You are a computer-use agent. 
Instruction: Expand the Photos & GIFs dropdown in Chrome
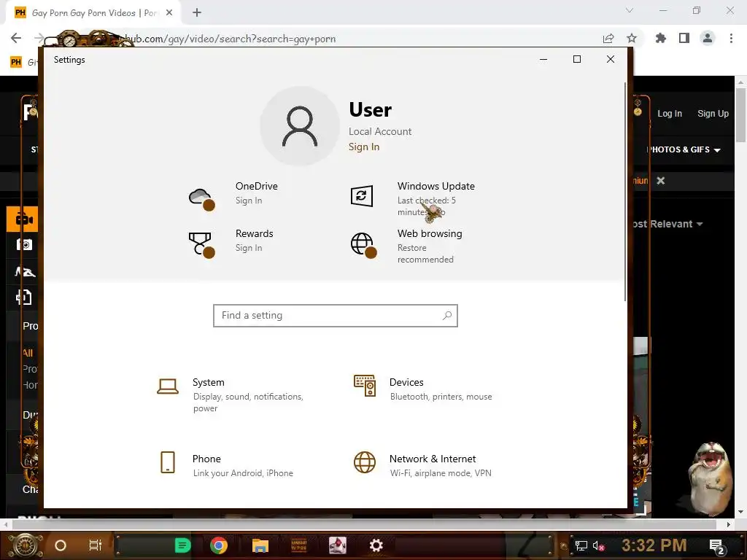click(x=684, y=149)
